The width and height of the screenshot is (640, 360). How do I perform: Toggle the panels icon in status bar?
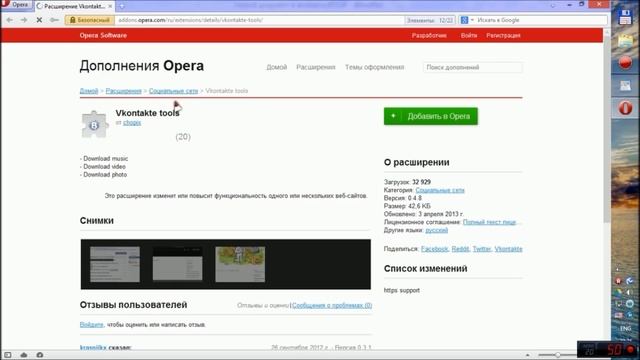[8, 355]
